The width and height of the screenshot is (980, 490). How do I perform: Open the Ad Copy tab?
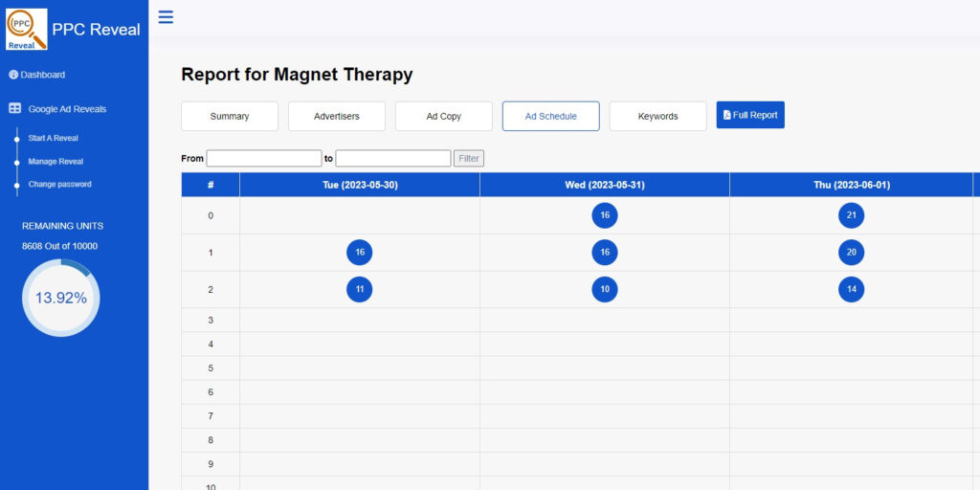pos(444,116)
